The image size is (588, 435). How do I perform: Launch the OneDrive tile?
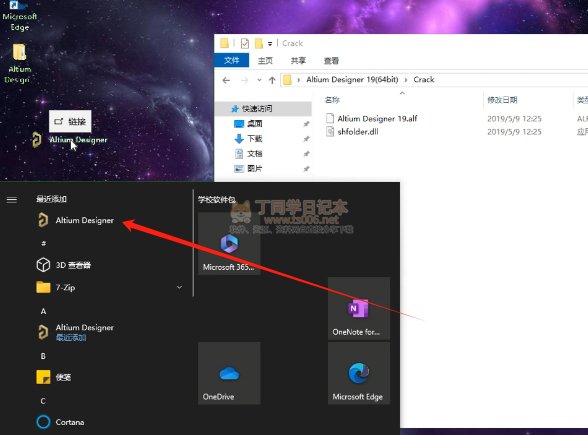tap(229, 373)
